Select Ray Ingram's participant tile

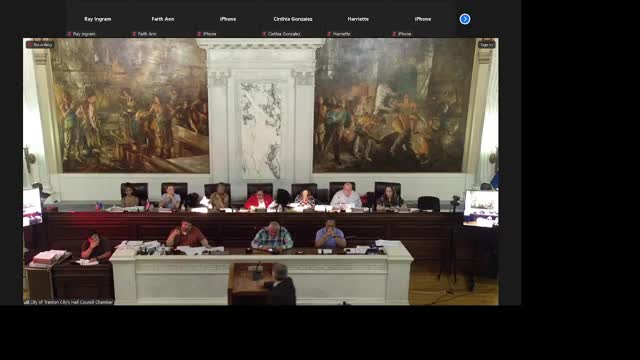[x=98, y=19]
